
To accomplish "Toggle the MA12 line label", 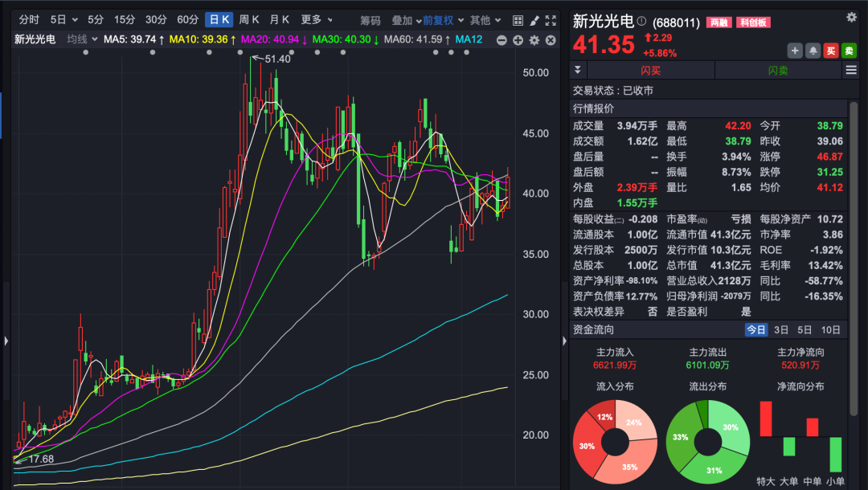I will [469, 39].
